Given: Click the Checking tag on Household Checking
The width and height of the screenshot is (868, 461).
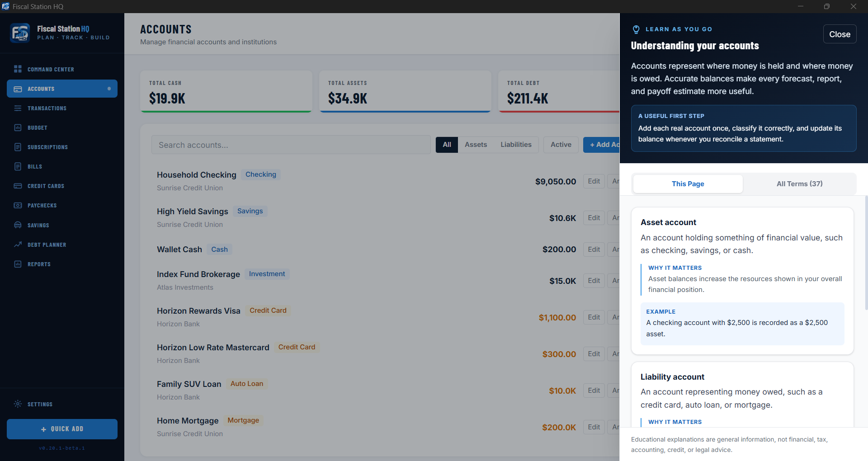Looking at the screenshot, I should [261, 174].
